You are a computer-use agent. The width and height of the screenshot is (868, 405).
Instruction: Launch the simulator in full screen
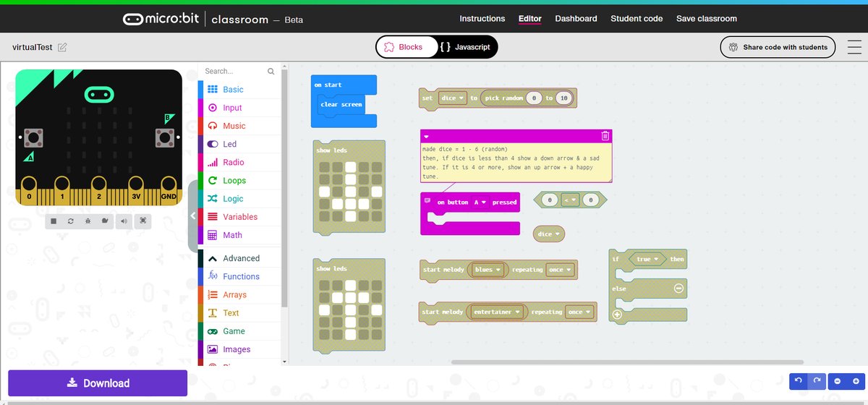(143, 221)
